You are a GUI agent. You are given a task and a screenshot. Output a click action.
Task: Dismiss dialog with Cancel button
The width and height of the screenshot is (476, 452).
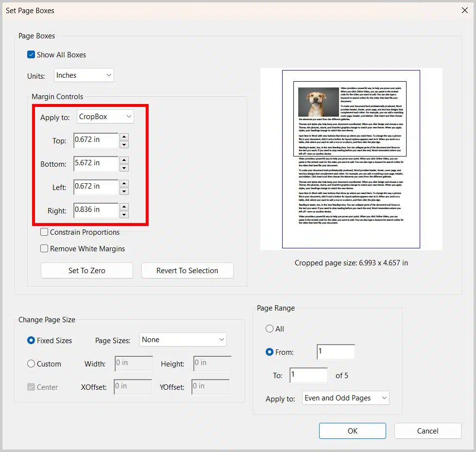point(428,431)
